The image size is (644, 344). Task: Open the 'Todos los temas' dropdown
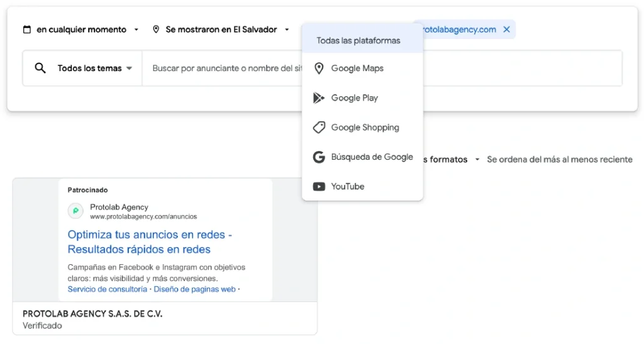coord(94,69)
